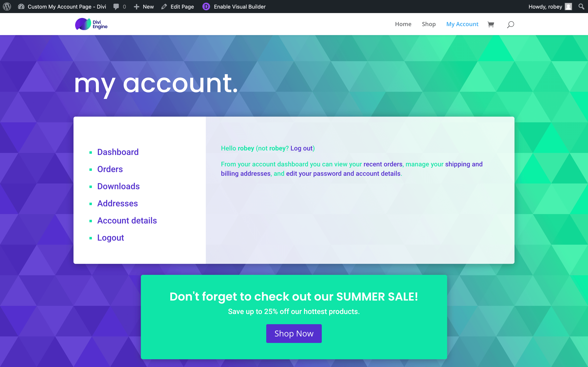588x367 pixels.
Task: Toggle the Addresses section link
Action: (118, 203)
